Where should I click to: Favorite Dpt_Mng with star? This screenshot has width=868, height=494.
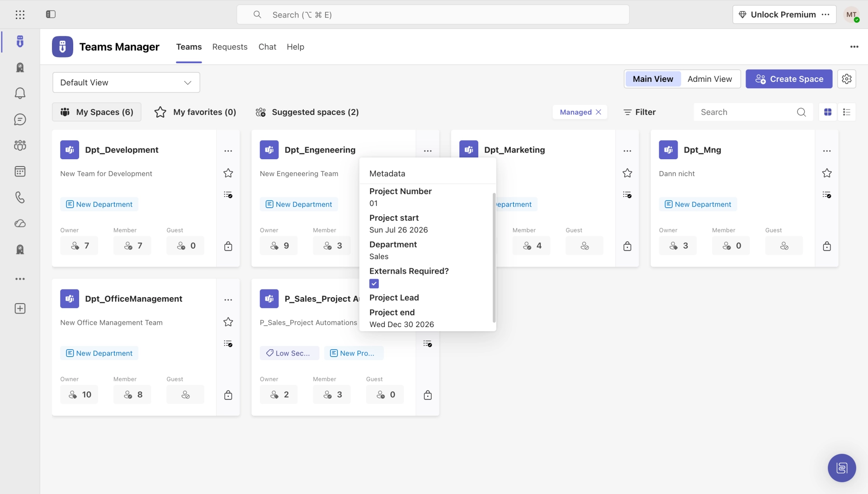click(x=827, y=173)
